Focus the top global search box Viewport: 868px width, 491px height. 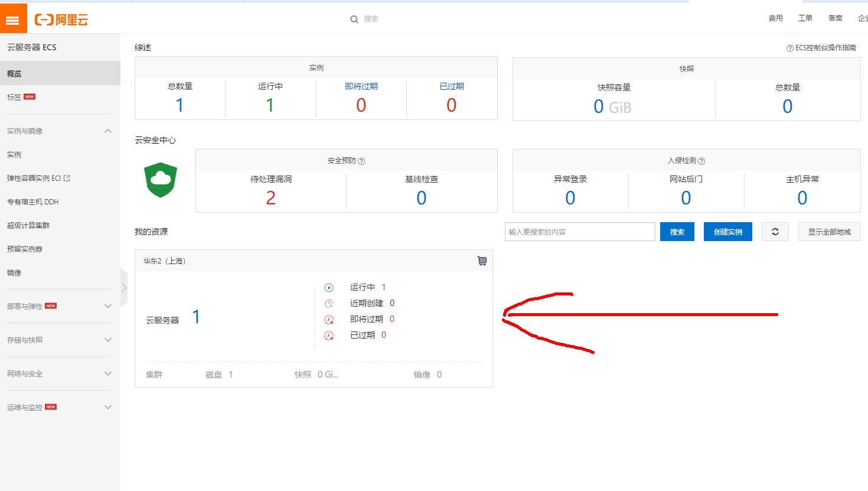click(x=371, y=19)
